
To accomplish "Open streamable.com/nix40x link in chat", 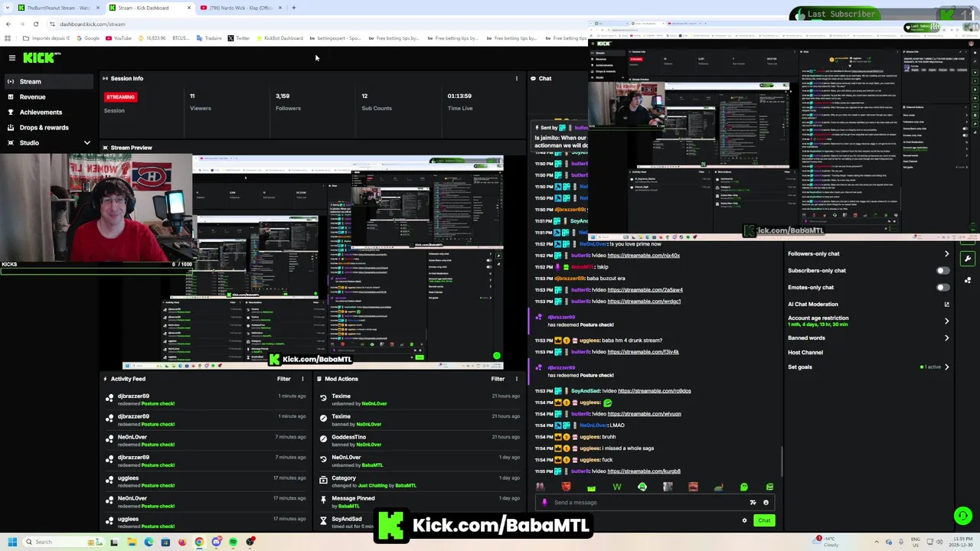I will click(643, 256).
